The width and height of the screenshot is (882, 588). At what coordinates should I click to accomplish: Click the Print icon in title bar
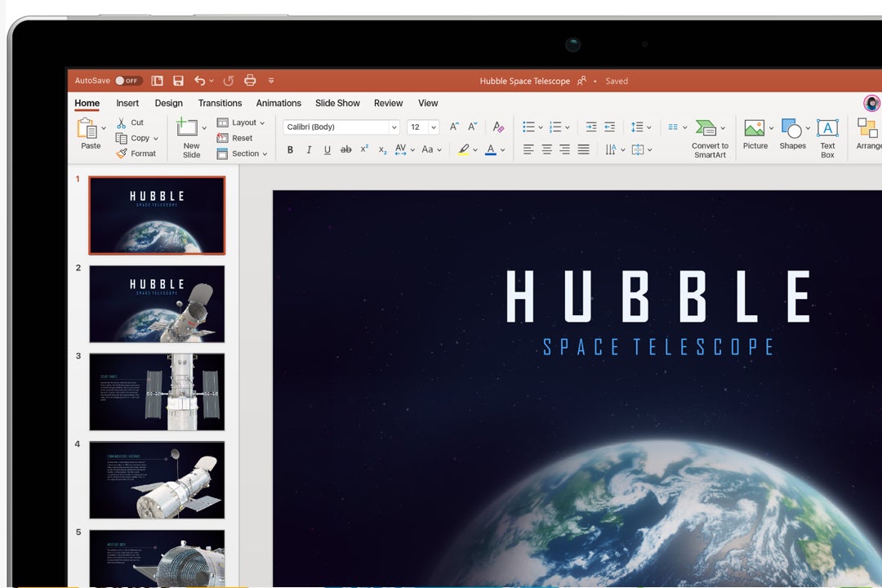coord(250,81)
